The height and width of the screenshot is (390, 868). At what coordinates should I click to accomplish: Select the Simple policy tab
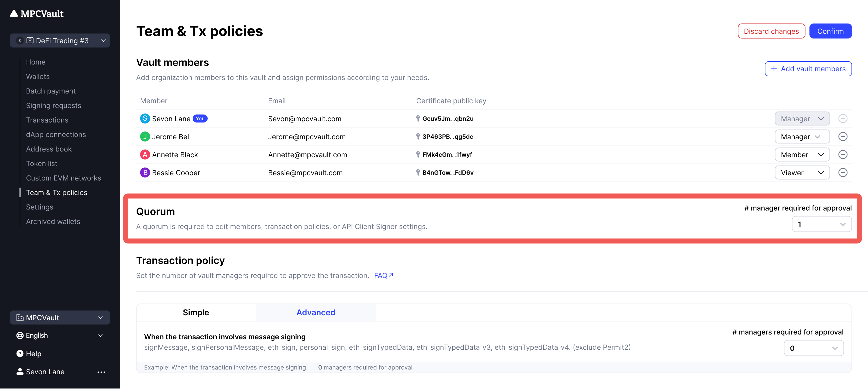[196, 312]
